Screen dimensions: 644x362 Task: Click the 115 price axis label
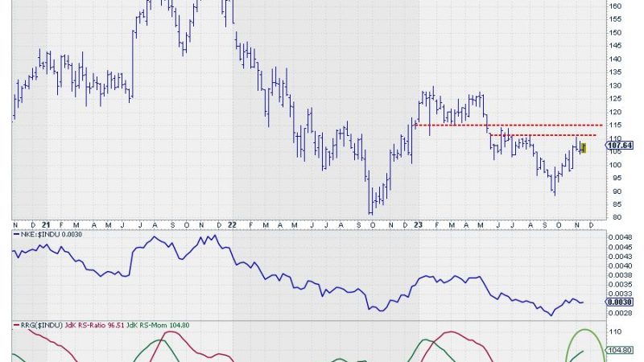[x=615, y=125]
